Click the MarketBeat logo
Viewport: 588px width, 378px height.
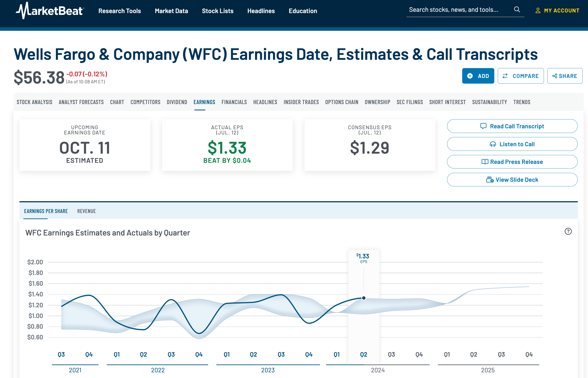point(50,10)
